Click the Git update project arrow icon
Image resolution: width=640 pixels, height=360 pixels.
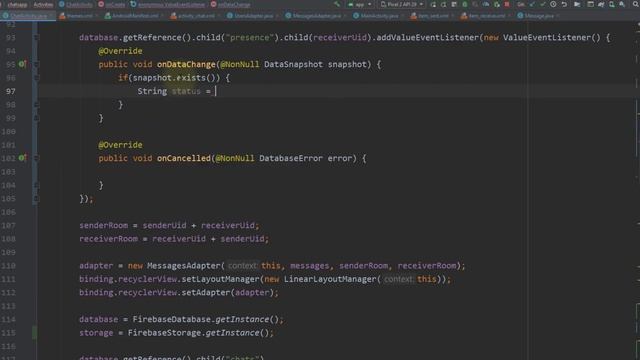pos(532,4)
